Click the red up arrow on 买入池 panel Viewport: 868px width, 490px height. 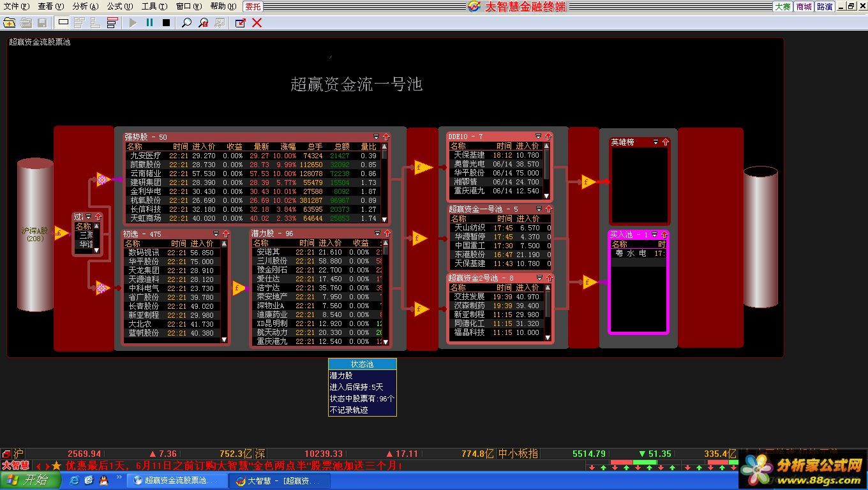(x=664, y=234)
